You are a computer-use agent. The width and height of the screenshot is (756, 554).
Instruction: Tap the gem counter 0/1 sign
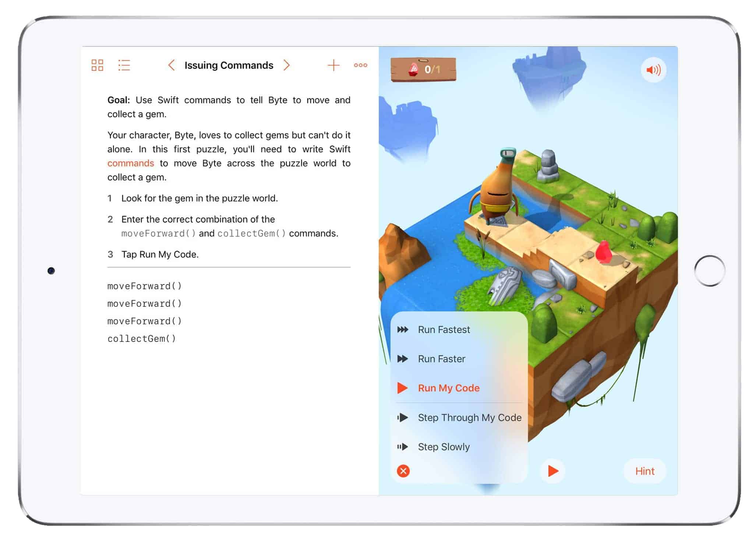coord(423,69)
